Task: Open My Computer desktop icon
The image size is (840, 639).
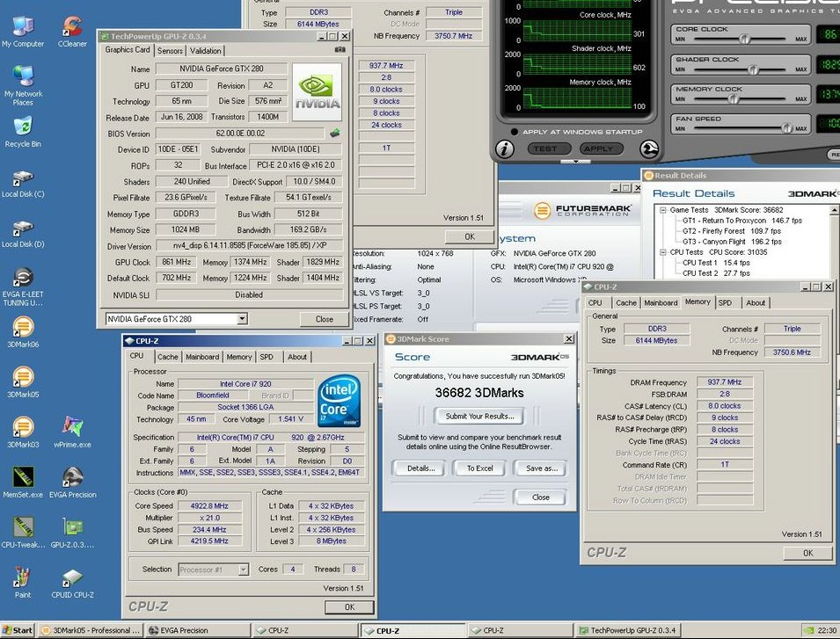Action: pyautogui.click(x=23, y=31)
